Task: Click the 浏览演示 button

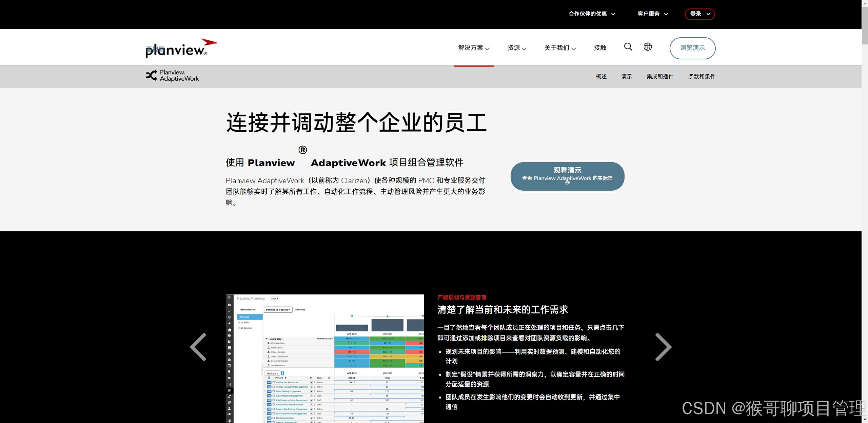Action: pyautogui.click(x=692, y=48)
